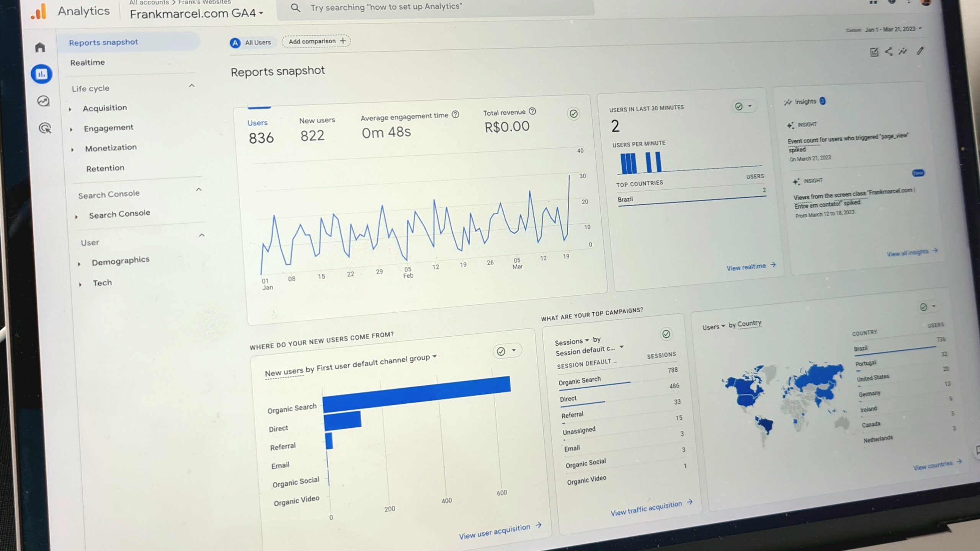Open the Jan 1 - Mar 21, 2023 date range

pyautogui.click(x=892, y=29)
